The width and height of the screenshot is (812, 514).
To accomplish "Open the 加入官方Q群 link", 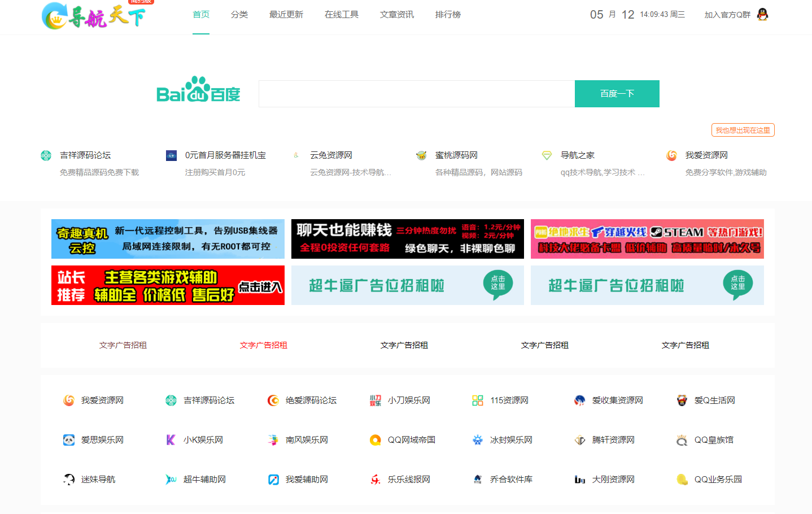I will [x=727, y=15].
